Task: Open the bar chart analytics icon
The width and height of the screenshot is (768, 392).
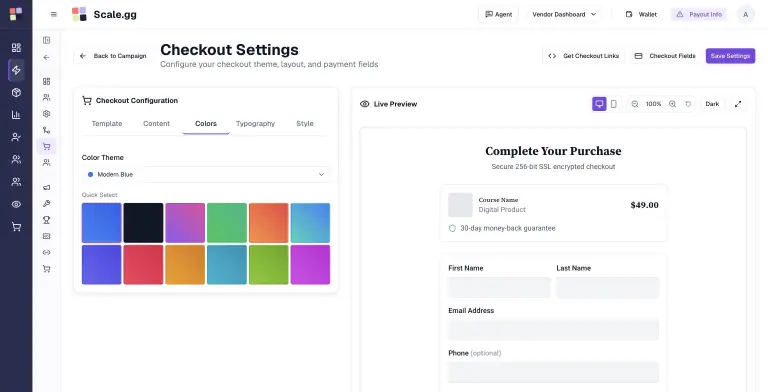Action: point(16,115)
